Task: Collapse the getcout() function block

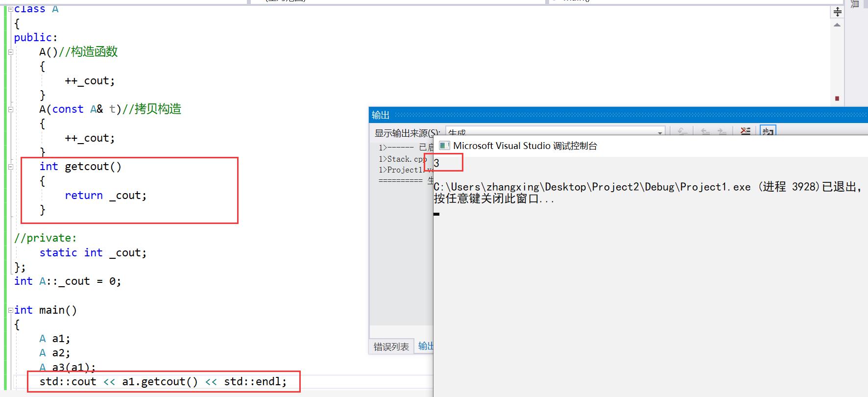Action: click(x=10, y=167)
